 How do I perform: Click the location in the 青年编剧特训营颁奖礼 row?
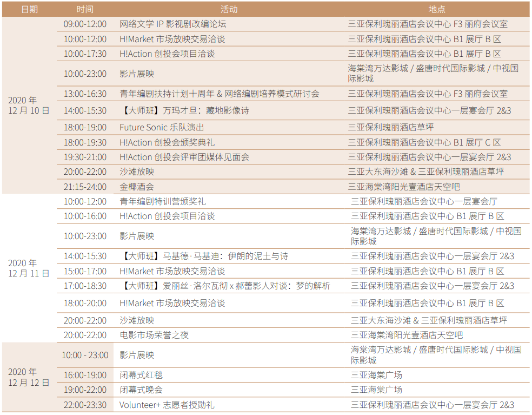coord(424,201)
